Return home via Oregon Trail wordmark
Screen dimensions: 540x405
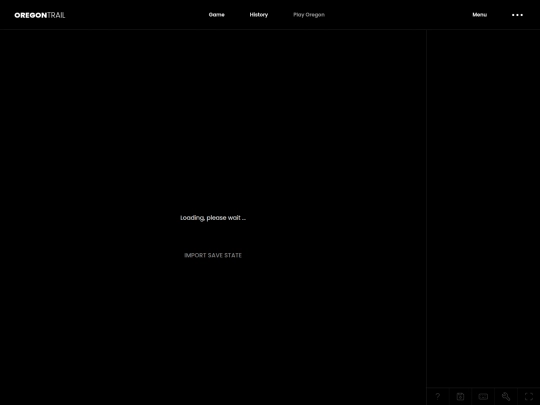pos(40,15)
